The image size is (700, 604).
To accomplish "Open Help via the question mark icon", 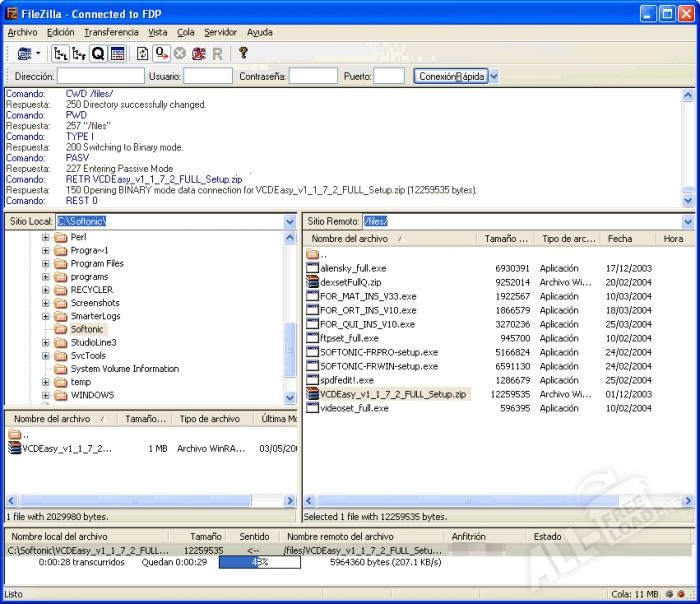I will coord(243,53).
